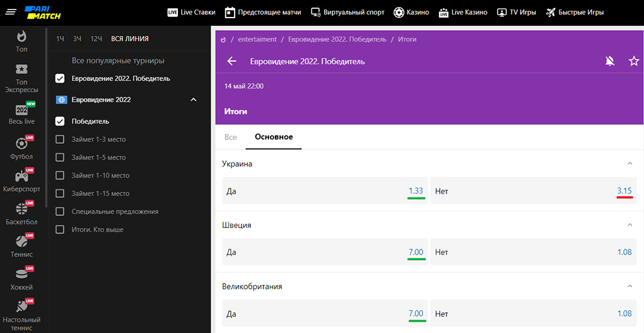
Task: Open Предстоящие матчи in top menu
Action: 263,13
